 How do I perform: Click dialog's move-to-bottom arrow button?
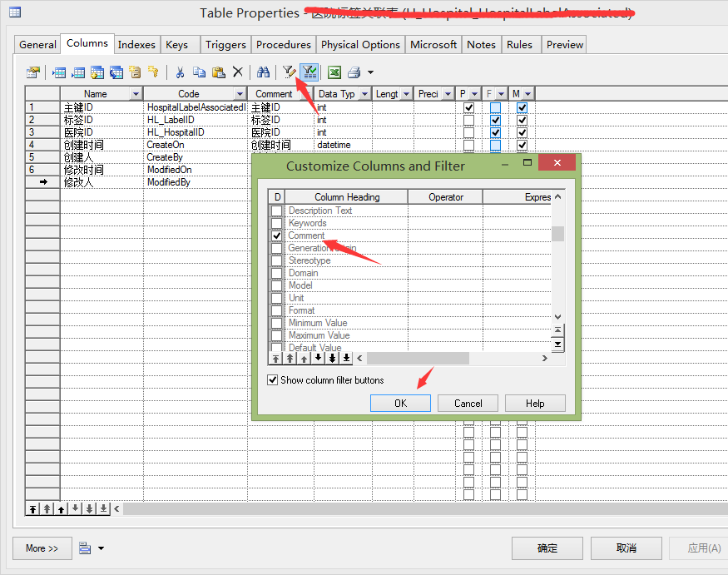(346, 358)
